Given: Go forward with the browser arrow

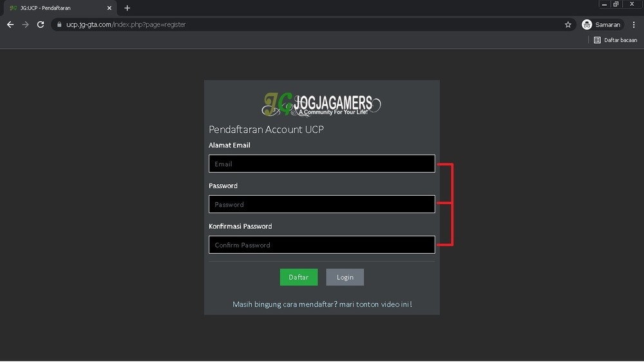Looking at the screenshot, I should 26,24.
